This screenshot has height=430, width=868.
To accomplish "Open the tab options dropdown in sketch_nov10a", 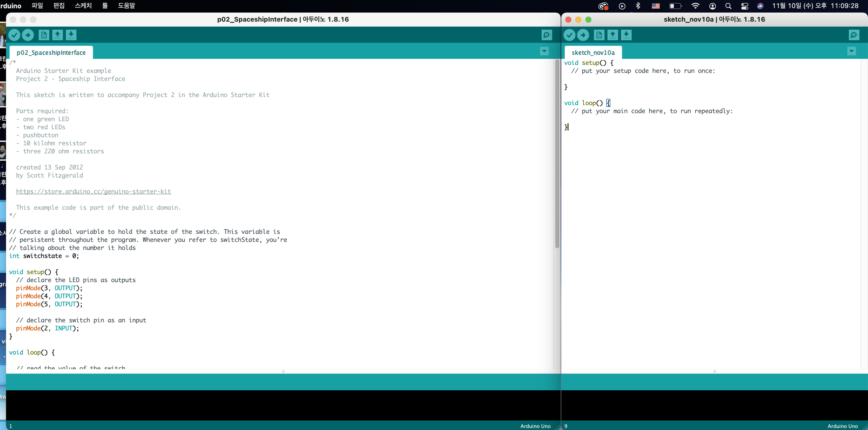I will coord(851,51).
